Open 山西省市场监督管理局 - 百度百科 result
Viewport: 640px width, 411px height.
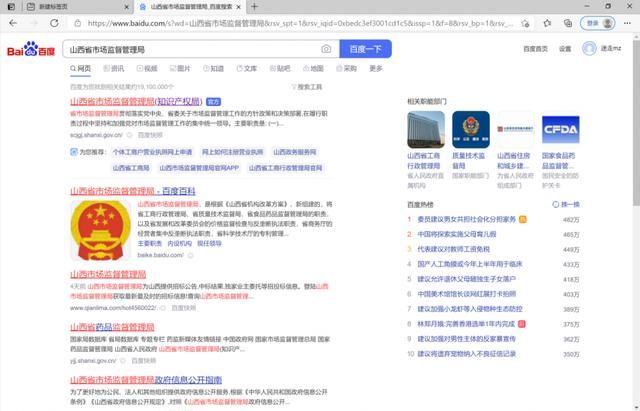[x=133, y=191]
